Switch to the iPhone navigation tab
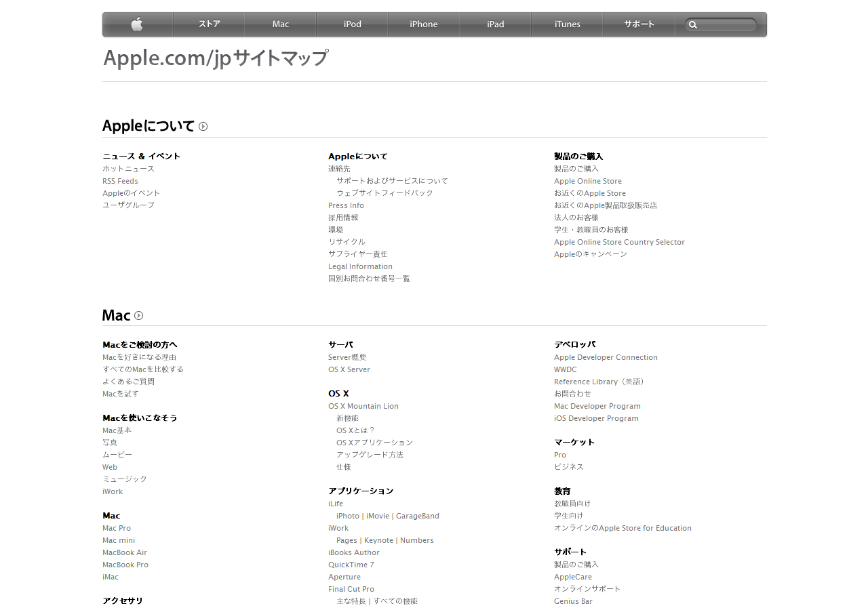Screen dimensions: 868x610 [x=424, y=24]
